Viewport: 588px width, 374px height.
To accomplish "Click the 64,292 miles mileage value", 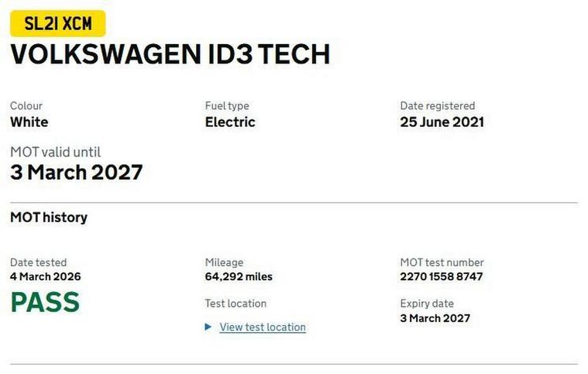I will coord(239,276).
